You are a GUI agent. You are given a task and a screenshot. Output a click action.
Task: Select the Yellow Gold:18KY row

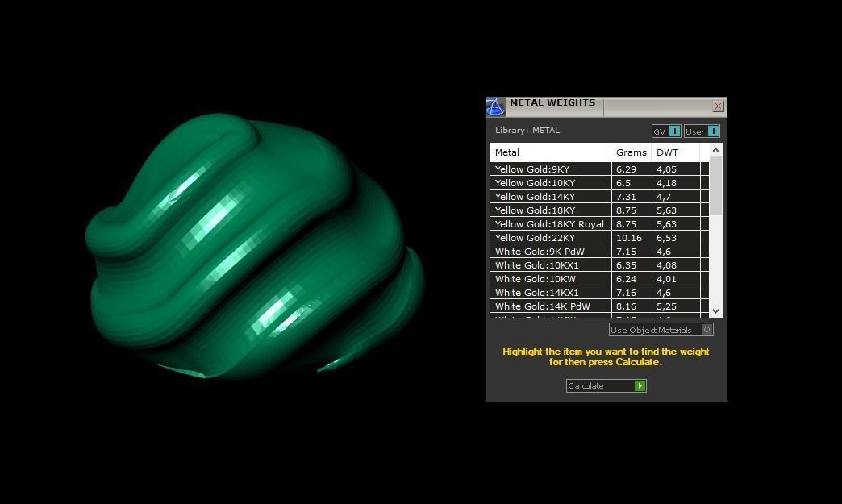click(599, 210)
